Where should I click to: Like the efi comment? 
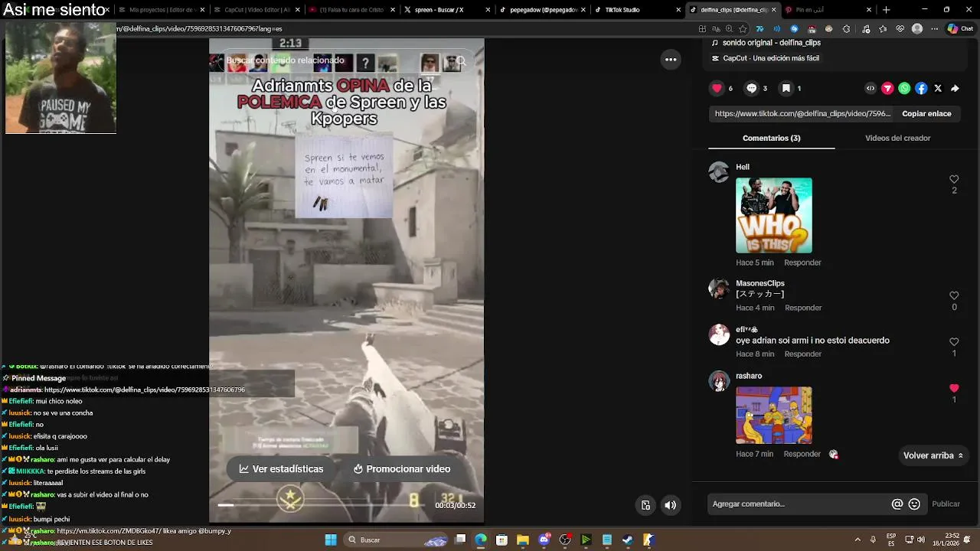tap(954, 342)
